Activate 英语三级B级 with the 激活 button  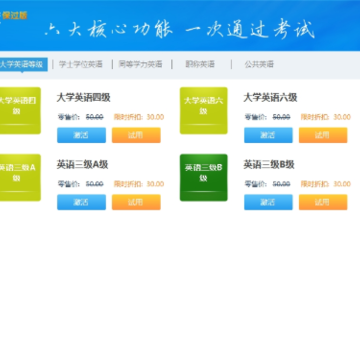tap(268, 202)
